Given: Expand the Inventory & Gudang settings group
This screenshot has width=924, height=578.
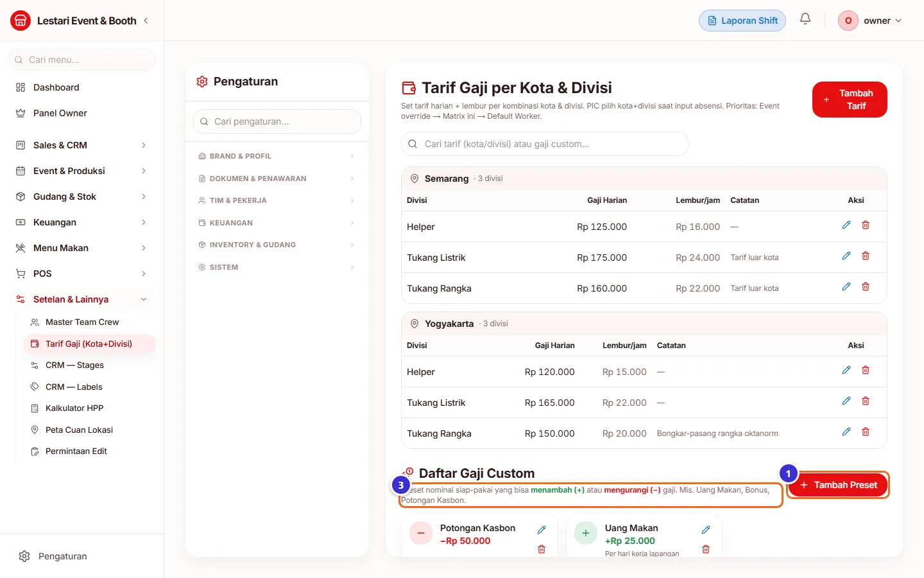Looking at the screenshot, I should tap(277, 245).
